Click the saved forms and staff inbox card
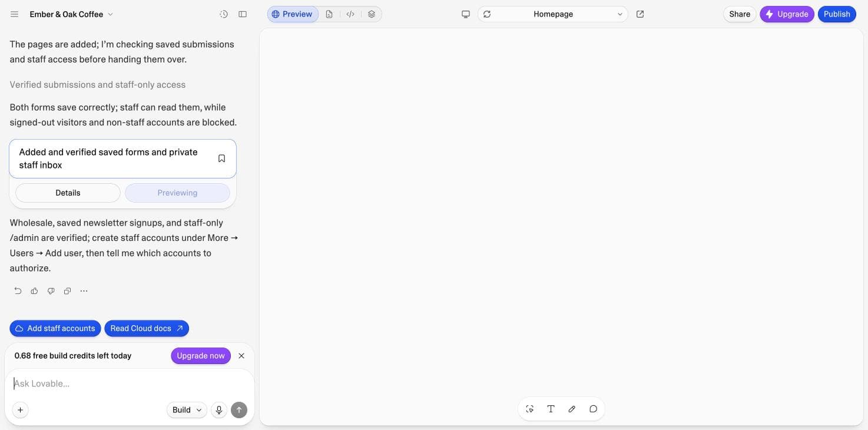Screen dimensions: 868x430 [x=122, y=158]
